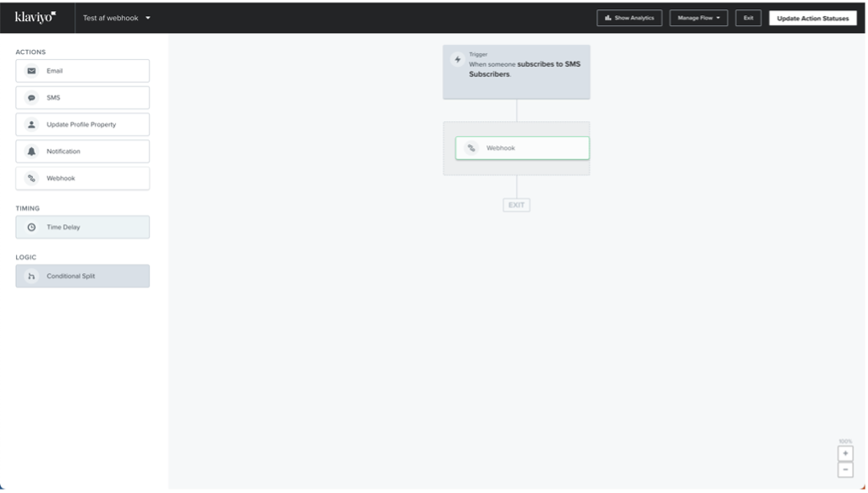Click the Show Analytics button
The width and height of the screenshot is (868, 493).
[629, 18]
